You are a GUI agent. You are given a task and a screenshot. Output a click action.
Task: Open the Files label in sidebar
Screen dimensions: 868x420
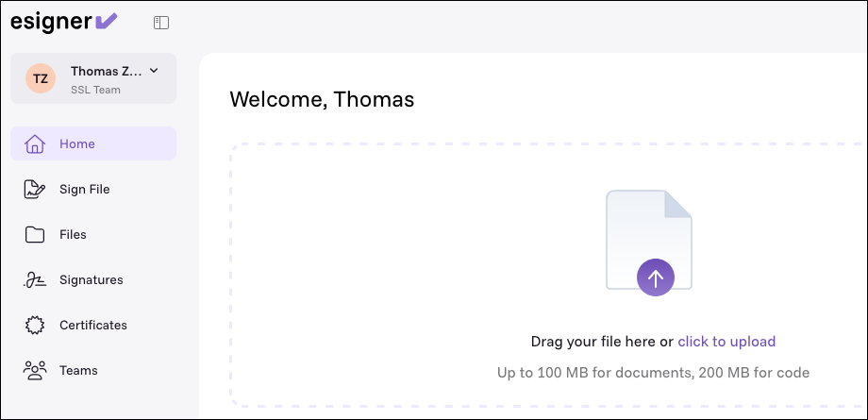[73, 235]
